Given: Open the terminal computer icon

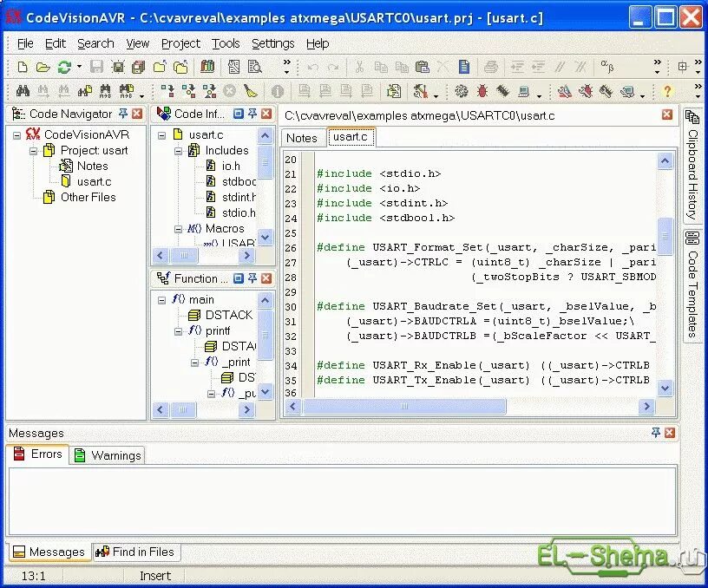Looking at the screenshot, I should pos(524,92).
